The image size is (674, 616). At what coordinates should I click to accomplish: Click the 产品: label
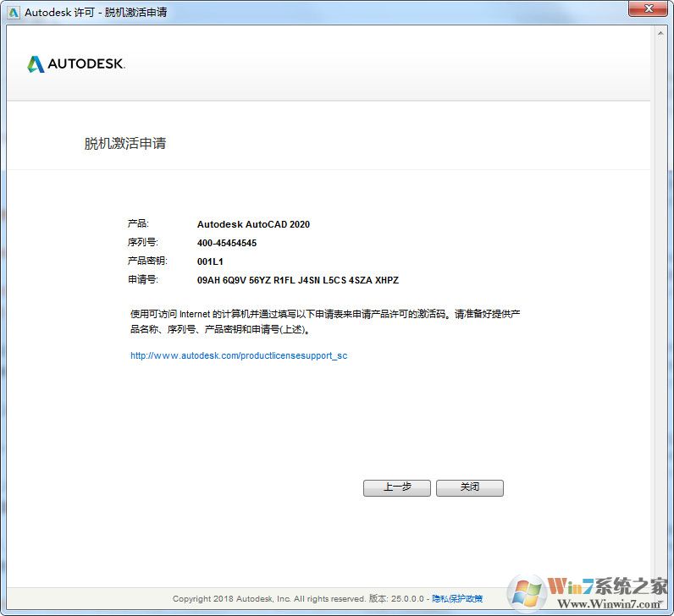coord(138,223)
